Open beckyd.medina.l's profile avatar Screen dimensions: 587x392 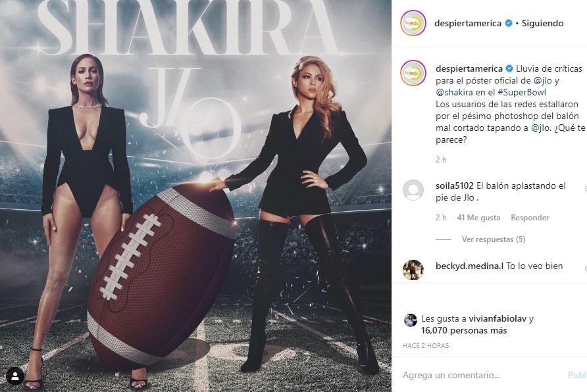(x=413, y=270)
